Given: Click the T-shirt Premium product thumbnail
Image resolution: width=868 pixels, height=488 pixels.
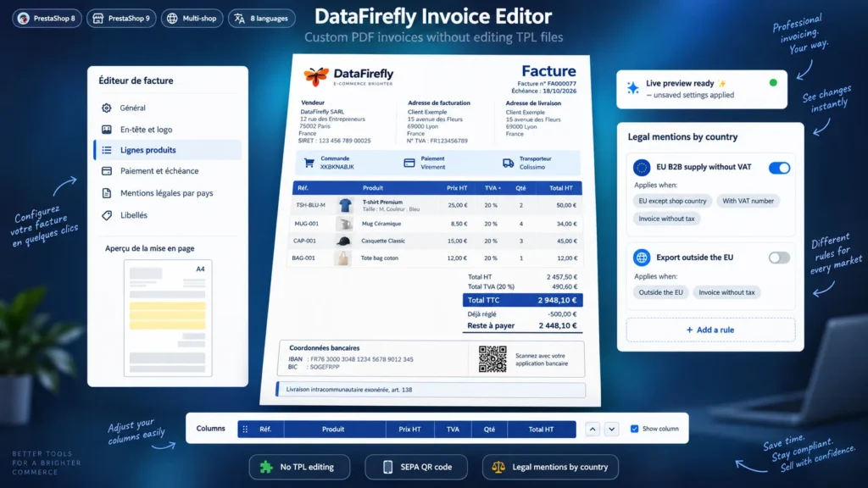Looking at the screenshot, I should [x=345, y=205].
